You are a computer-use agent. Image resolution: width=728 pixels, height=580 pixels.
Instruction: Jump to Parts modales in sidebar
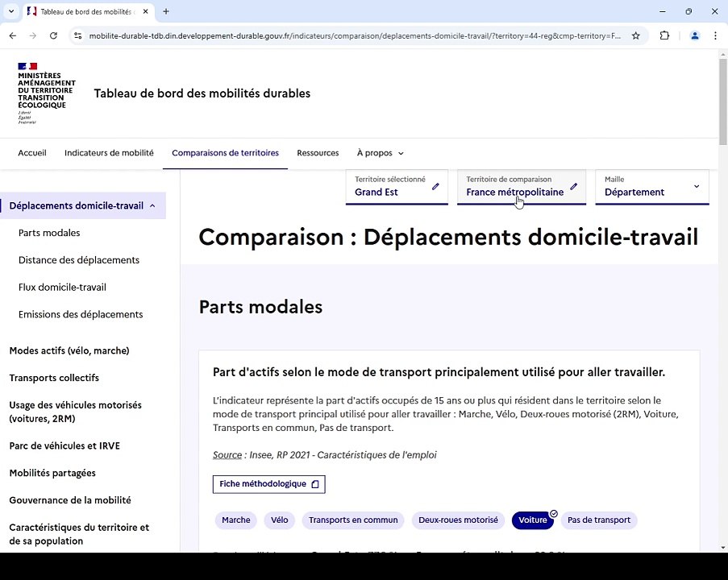click(49, 233)
